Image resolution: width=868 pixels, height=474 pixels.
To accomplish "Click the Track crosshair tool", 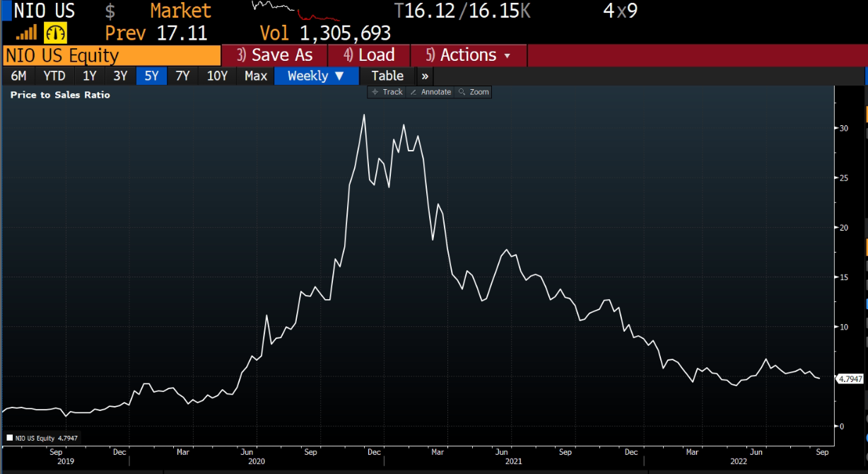I will click(x=387, y=92).
